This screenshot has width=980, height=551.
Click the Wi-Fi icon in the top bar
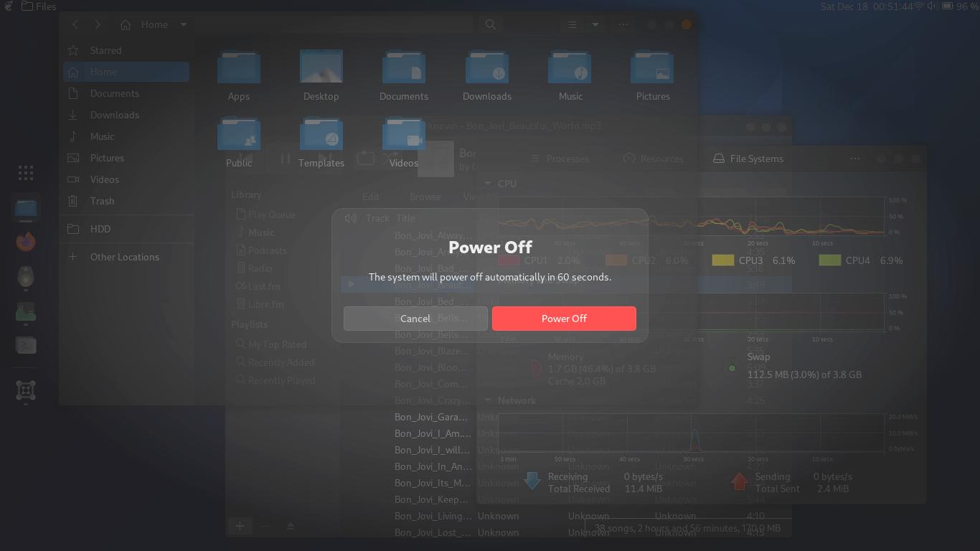click(919, 6)
